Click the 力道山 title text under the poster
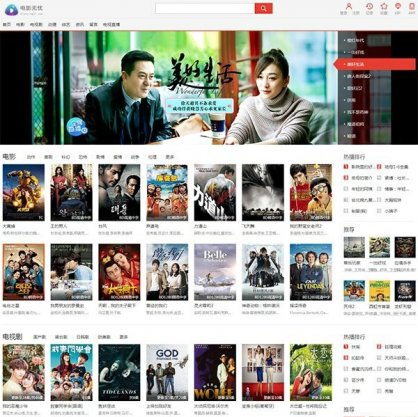Screen dimensions: 418x417 [201, 226]
